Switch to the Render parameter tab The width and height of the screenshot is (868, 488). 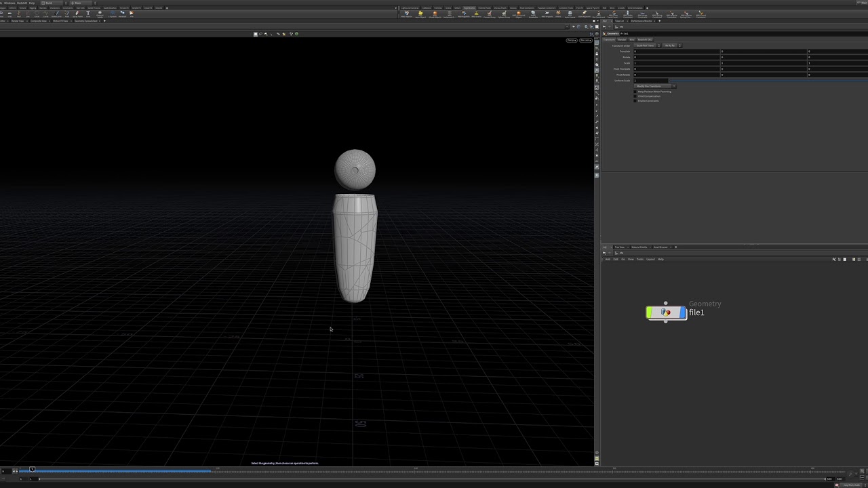pyautogui.click(x=623, y=39)
